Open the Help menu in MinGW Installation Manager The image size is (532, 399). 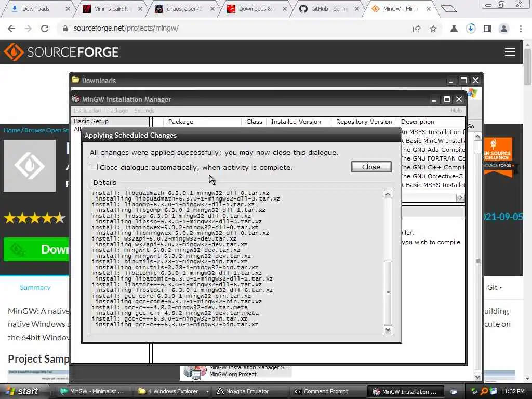tap(456, 111)
